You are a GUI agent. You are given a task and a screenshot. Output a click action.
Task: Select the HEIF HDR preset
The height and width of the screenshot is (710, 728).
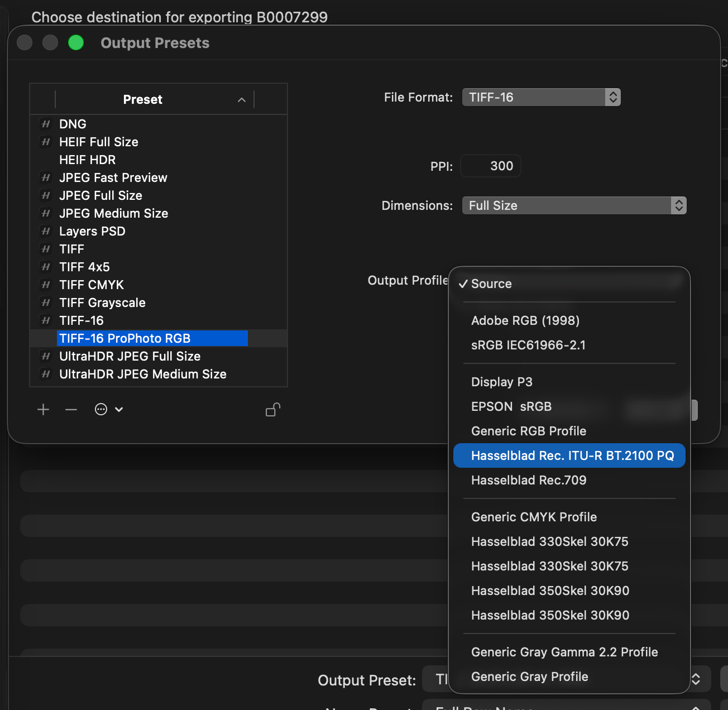pyautogui.click(x=88, y=160)
